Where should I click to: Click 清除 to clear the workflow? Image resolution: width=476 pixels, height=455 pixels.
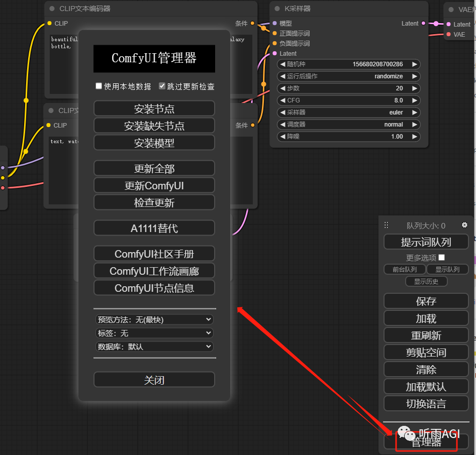click(426, 370)
